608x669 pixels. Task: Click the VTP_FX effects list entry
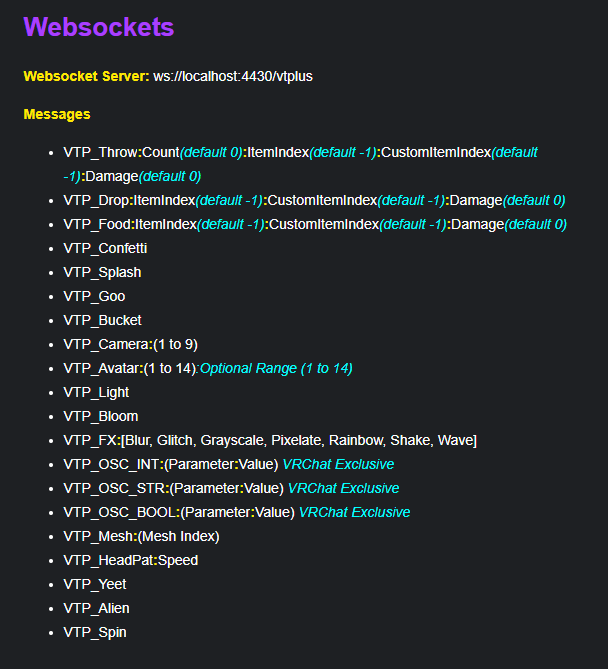point(270,440)
